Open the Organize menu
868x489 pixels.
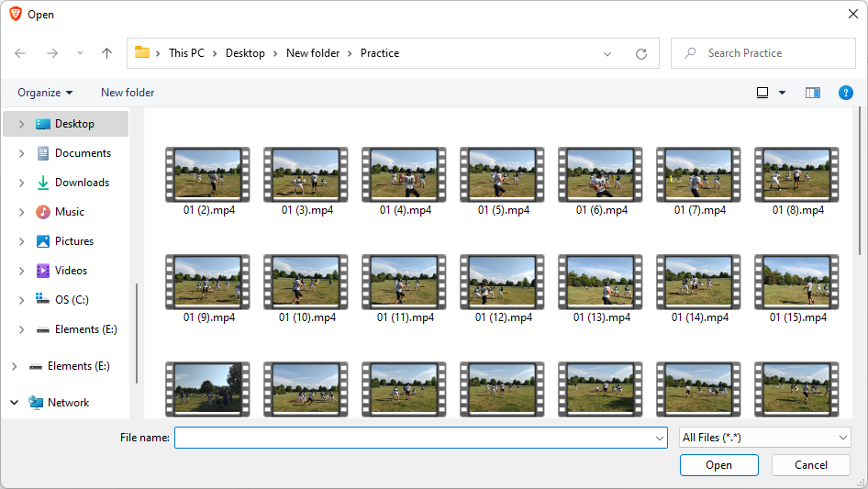tap(45, 93)
